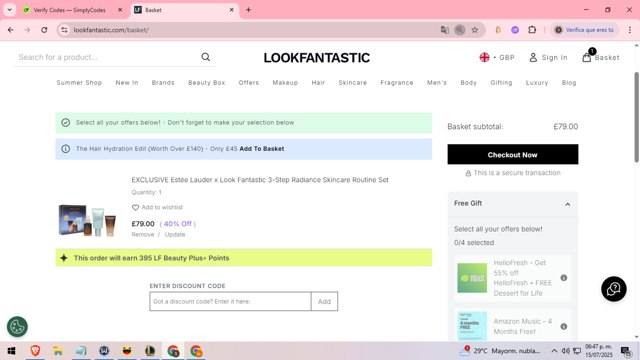Click the Verifica que eres tú profile button
The height and width of the screenshot is (360, 640).
(x=584, y=30)
